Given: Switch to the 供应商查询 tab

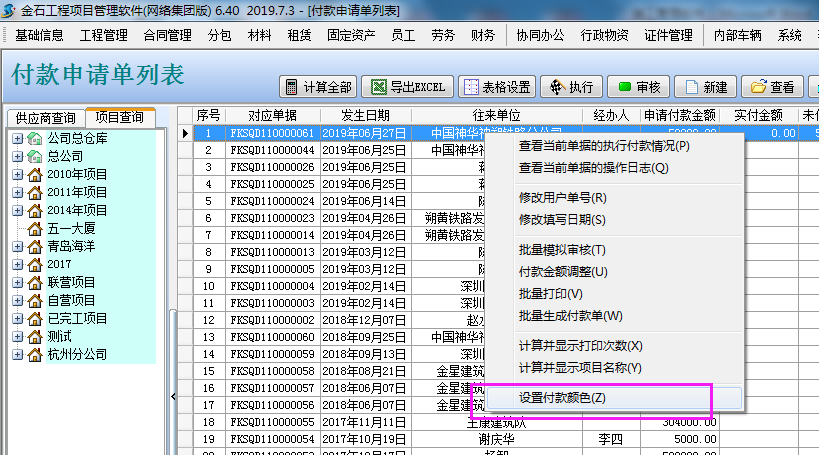Looking at the screenshot, I should click(x=45, y=118).
